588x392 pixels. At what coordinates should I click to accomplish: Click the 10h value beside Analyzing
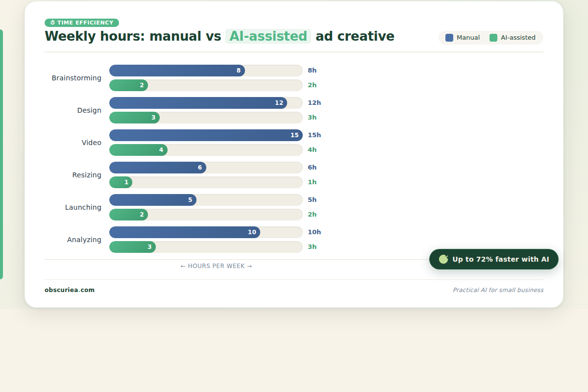[314, 232]
